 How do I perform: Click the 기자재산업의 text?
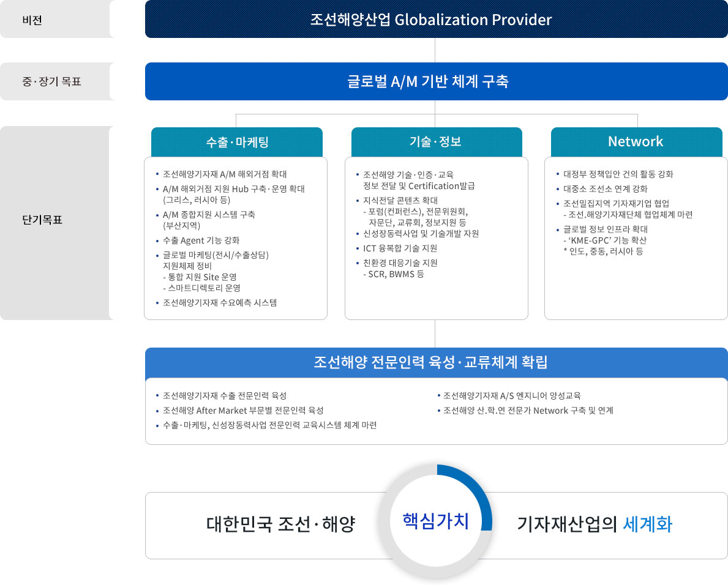point(567,524)
